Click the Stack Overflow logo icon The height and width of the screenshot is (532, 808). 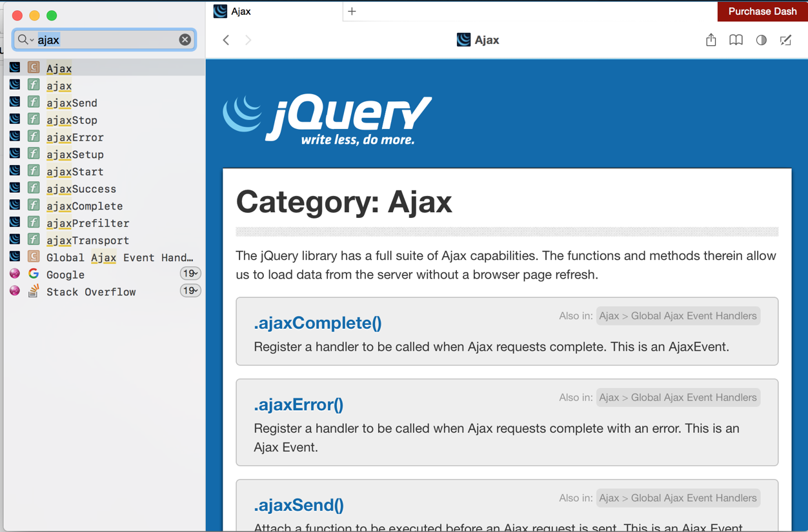click(x=34, y=291)
